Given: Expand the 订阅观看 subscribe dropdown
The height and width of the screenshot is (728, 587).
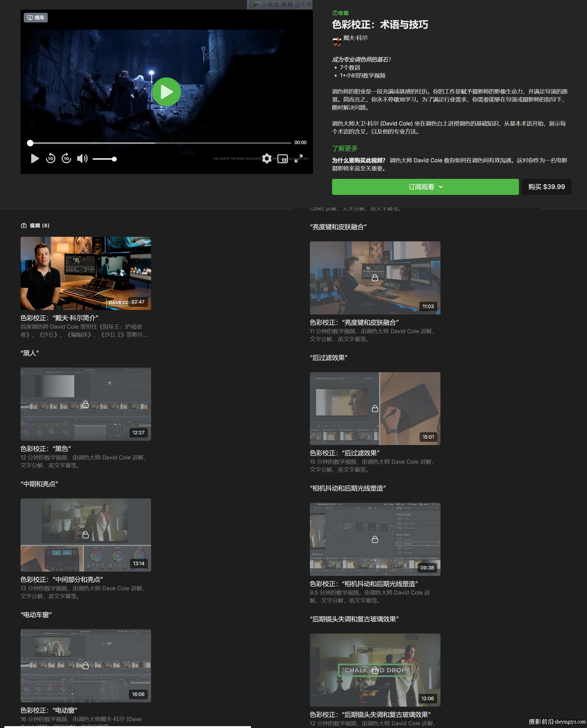Looking at the screenshot, I should point(425,187).
